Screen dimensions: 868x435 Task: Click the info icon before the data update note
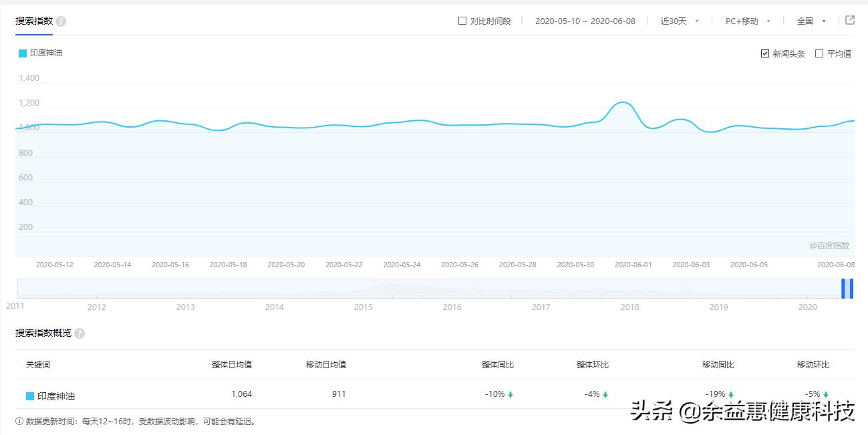(x=17, y=423)
